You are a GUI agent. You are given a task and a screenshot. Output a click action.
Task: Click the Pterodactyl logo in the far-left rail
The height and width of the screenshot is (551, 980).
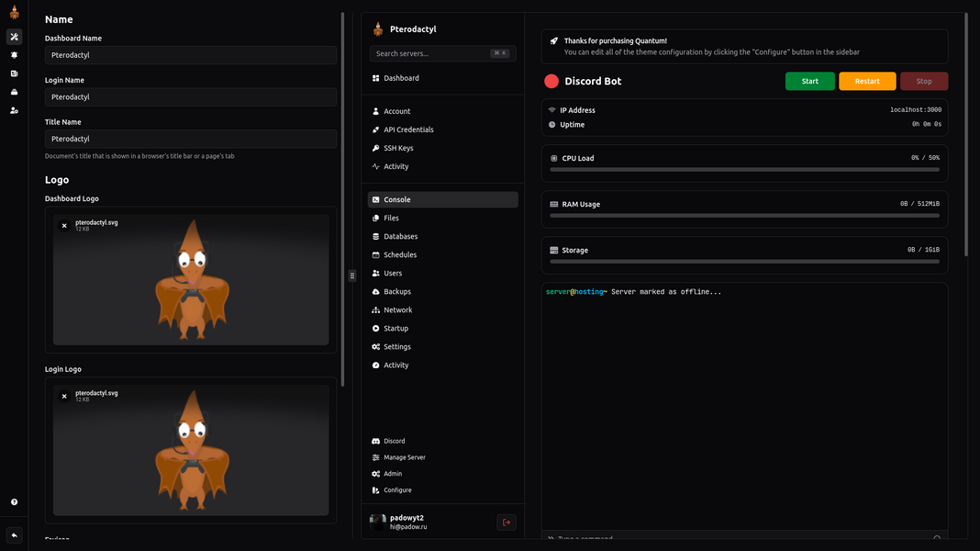point(14,12)
